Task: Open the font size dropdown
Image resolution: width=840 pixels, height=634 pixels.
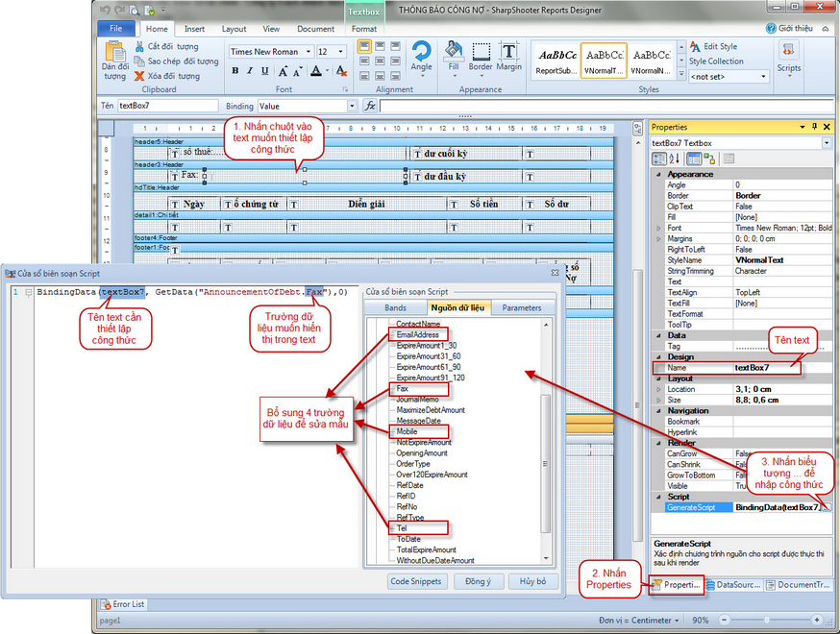Action: pos(341,52)
